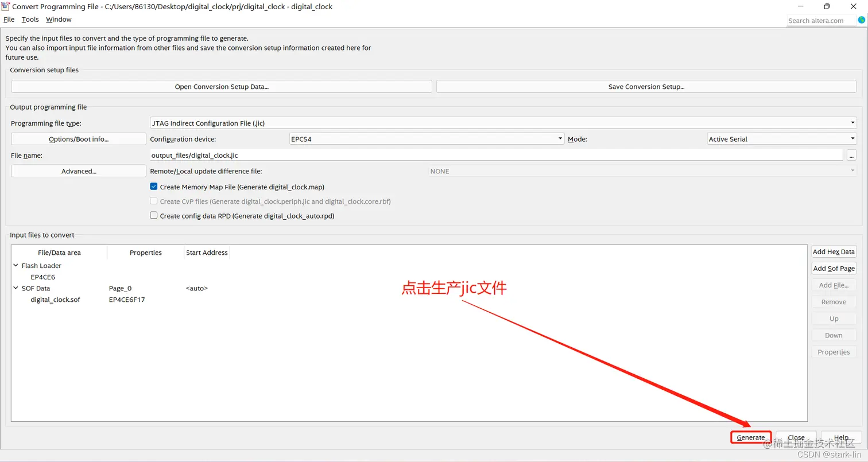Click Open Conversion Setup Data button
868x462 pixels.
click(x=222, y=87)
